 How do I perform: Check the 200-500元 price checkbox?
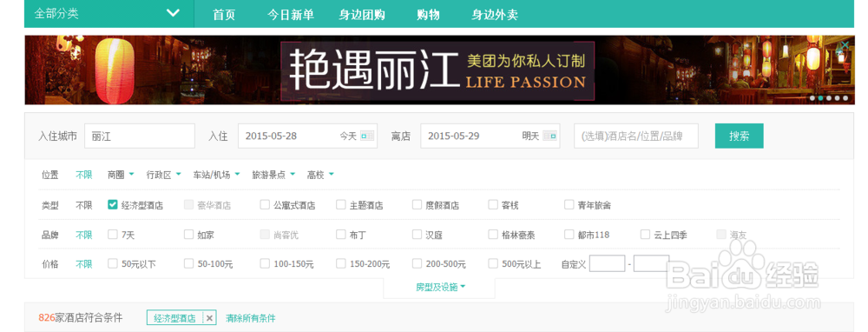coord(417,264)
